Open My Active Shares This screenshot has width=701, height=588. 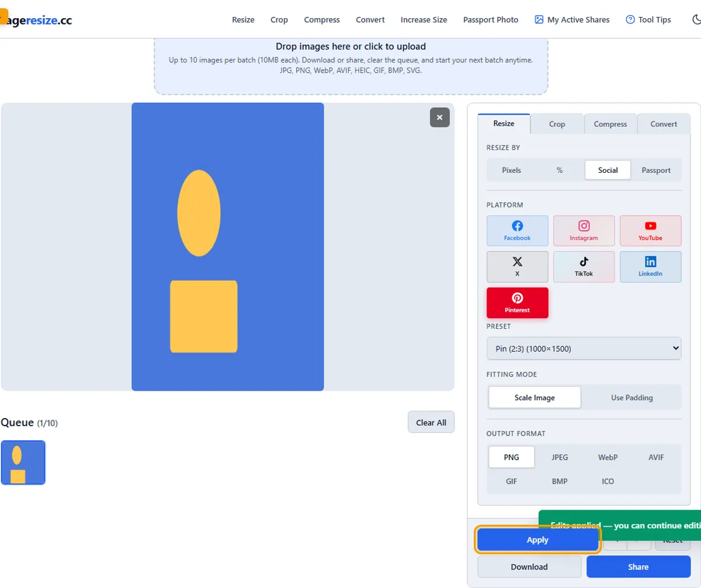pos(572,19)
